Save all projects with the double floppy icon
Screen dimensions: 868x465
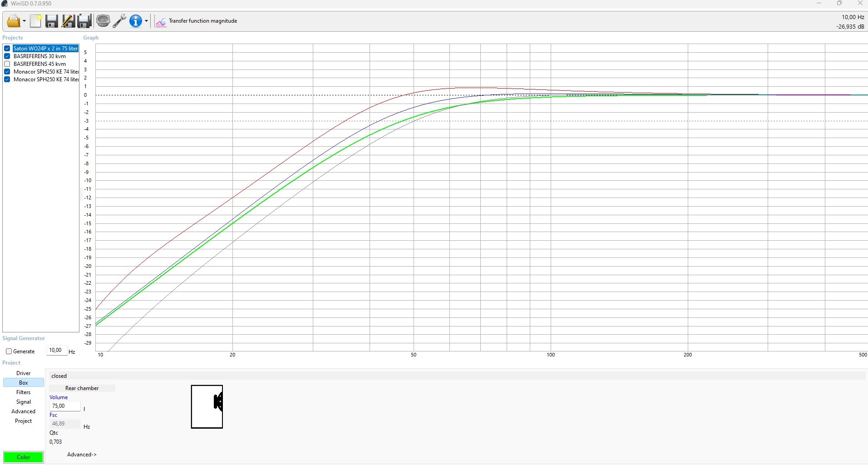[x=84, y=21]
